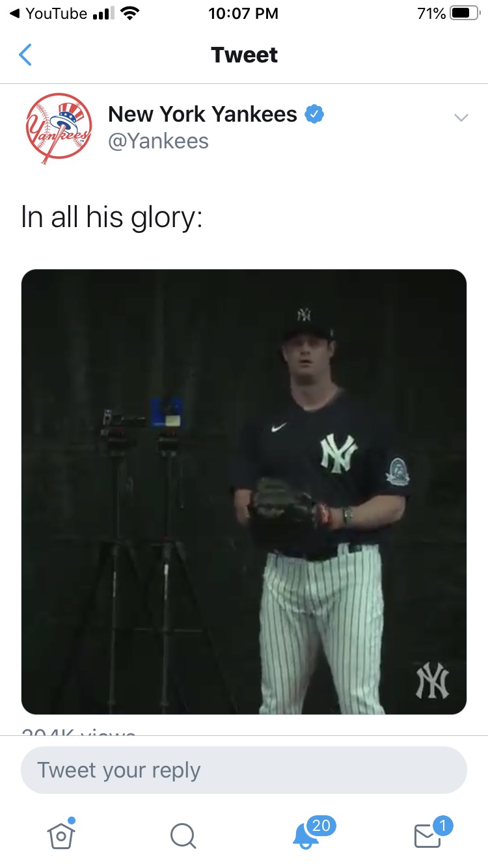Open the Search magnifier tab
The height and width of the screenshot is (868, 488).
coord(182,835)
